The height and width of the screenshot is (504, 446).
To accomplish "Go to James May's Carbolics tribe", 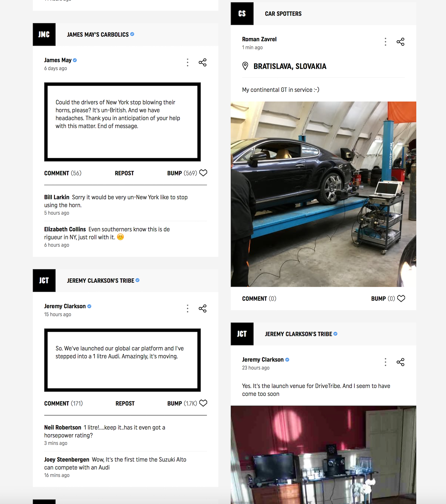I will (98, 35).
